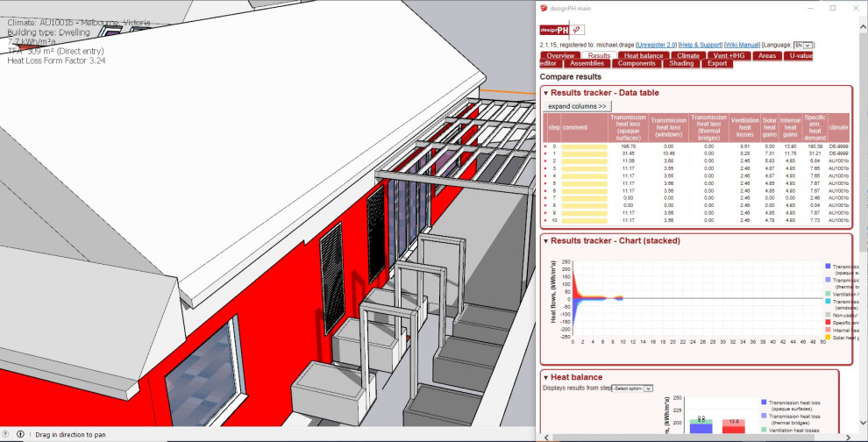Viewport: 868px width, 442px height.
Task: Click the circle icon in bottom-left status bar
Action: (7, 434)
